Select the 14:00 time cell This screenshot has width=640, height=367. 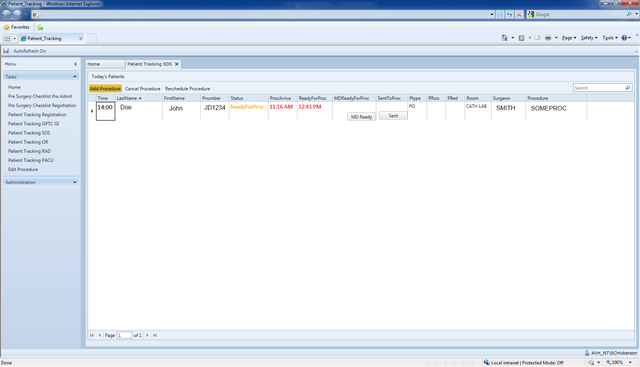105,111
